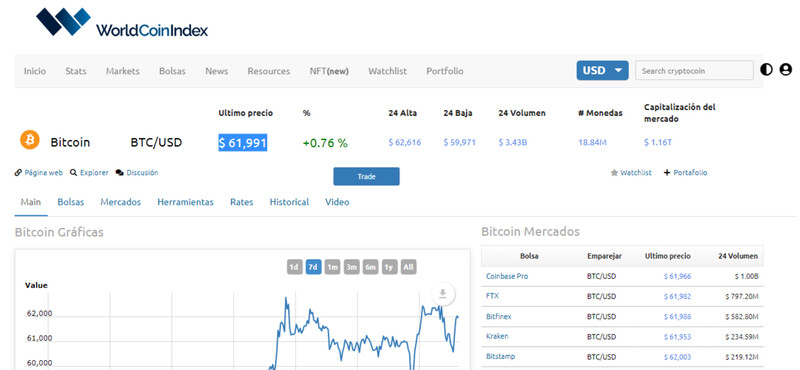This screenshot has height=370, width=800.
Task: Open the user account icon
Action: click(x=786, y=70)
